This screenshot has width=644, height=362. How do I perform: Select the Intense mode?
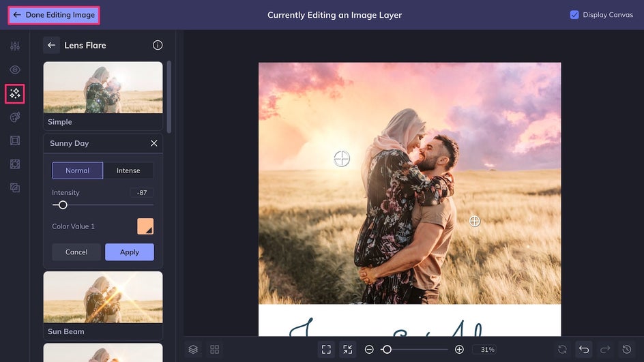(x=128, y=170)
